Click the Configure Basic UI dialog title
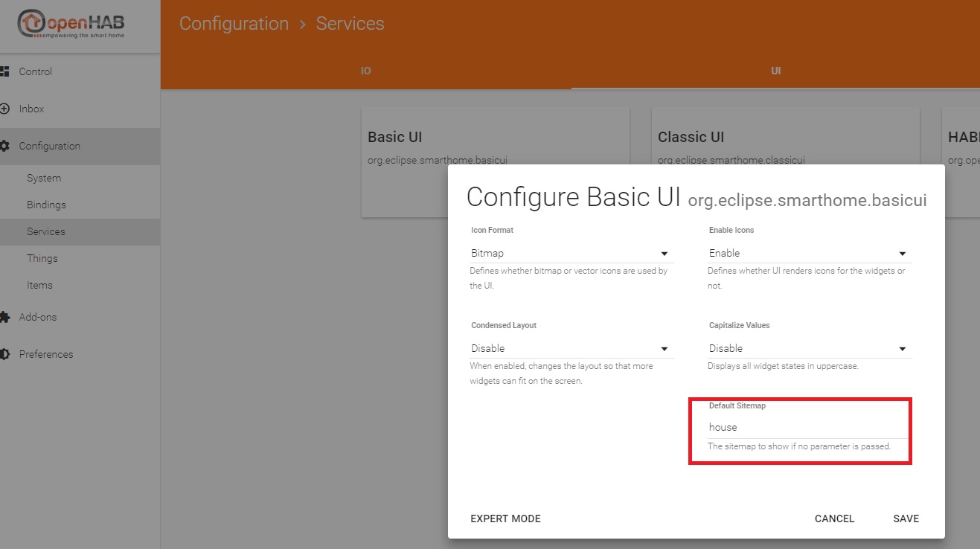The image size is (980, 549). pos(573,197)
